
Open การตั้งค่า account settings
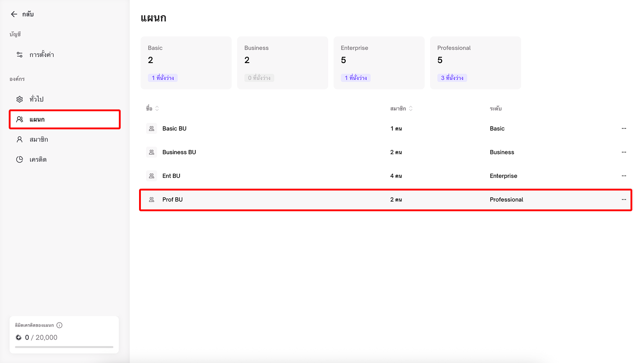click(x=41, y=54)
